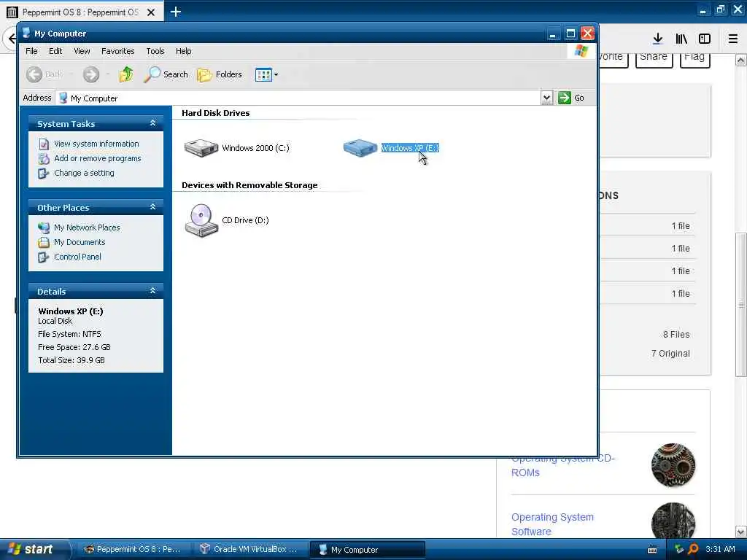
Task: Open the Views dropdown arrow
Action: tap(276, 75)
